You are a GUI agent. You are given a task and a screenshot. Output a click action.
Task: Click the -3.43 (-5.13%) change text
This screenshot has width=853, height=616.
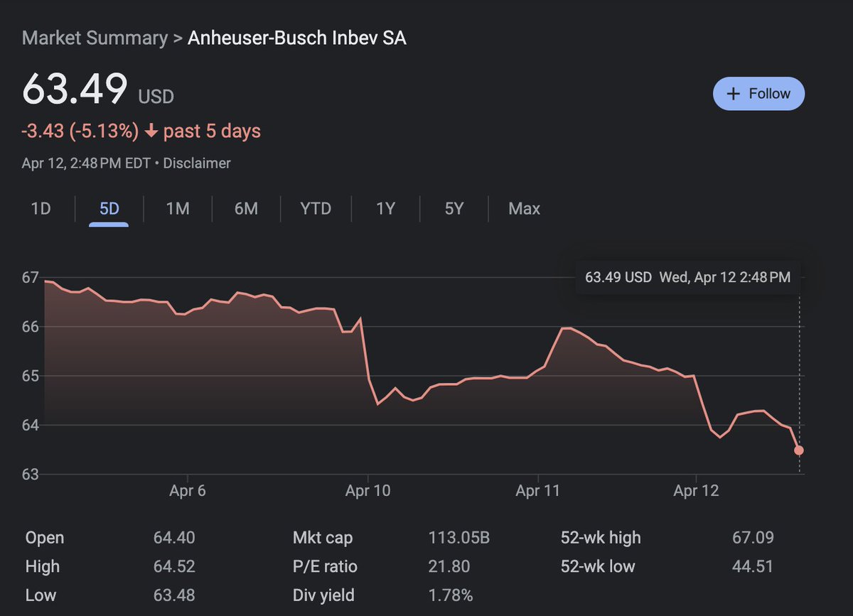tap(80, 131)
